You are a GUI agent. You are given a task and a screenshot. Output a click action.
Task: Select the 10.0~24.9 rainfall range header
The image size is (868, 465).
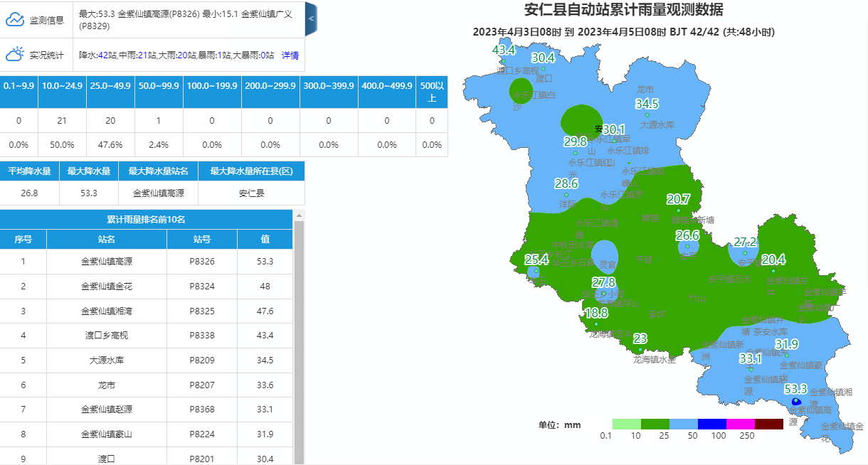[62, 91]
